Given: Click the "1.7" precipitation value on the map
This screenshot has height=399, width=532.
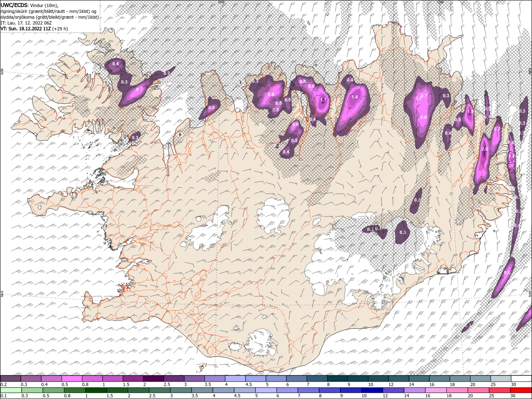Looking at the screenshot, I should click(x=323, y=100).
